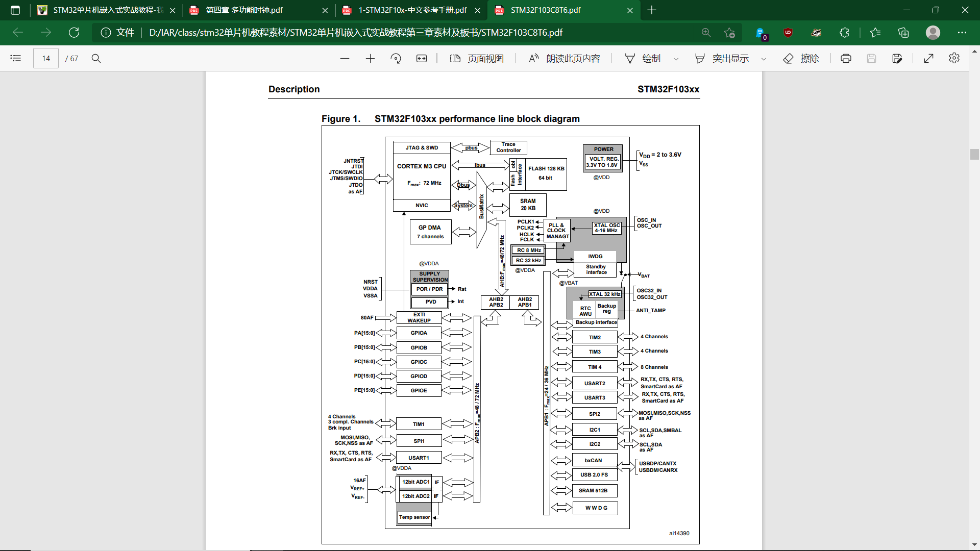Select the Erase (擦除) tool
This screenshot has width=980, height=551.
[801, 58]
